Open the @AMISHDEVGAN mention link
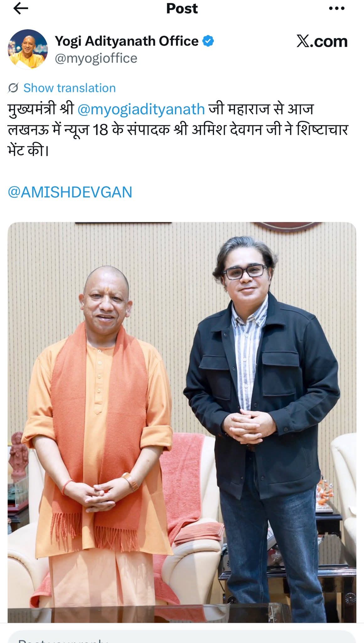Viewport: 364px width, 643px height. tap(70, 192)
